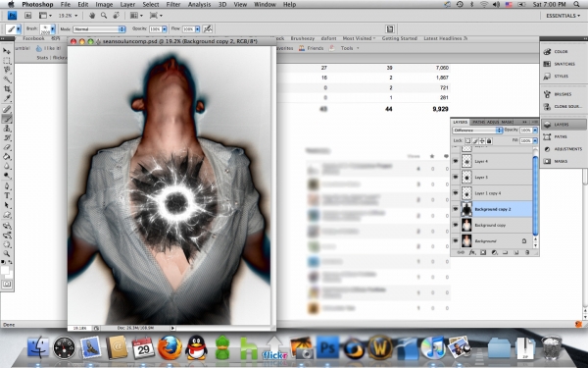Open the Flow slider dropdown
Image resolution: width=588 pixels, height=368 pixels.
[x=197, y=28]
